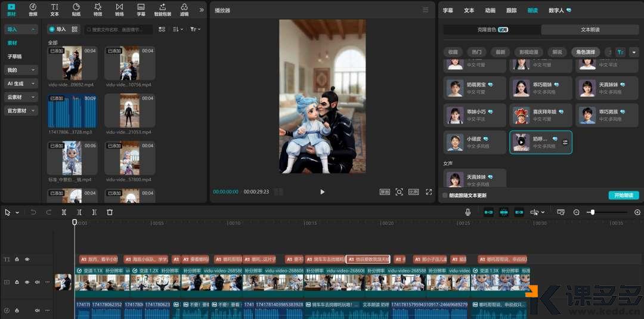Open the 特效 effects panel
This screenshot has height=319, width=644.
pos(98,10)
